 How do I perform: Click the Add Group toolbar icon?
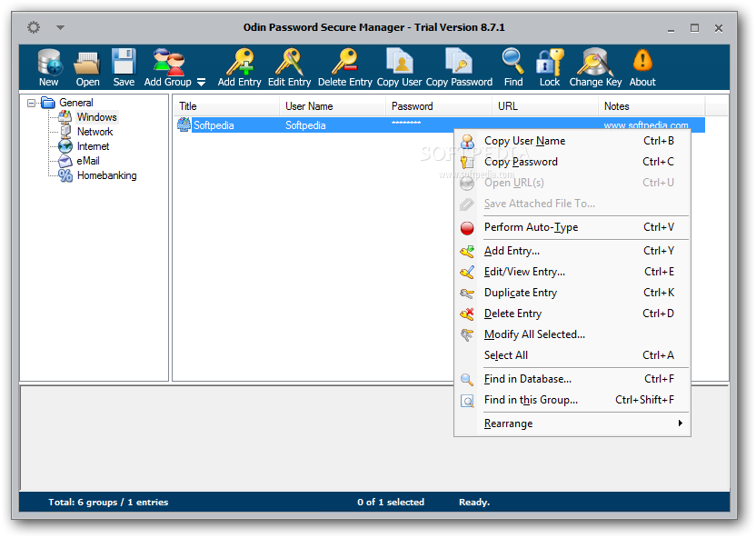[x=168, y=67]
